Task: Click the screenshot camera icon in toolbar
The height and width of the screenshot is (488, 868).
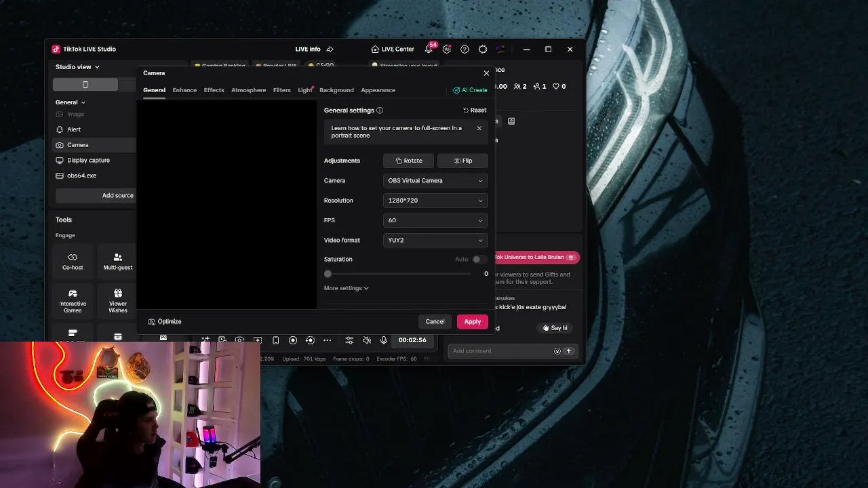Action: pyautogui.click(x=239, y=340)
